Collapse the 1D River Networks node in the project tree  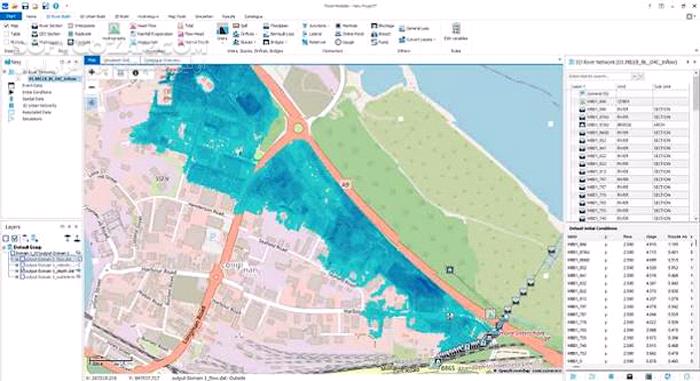pos(4,72)
